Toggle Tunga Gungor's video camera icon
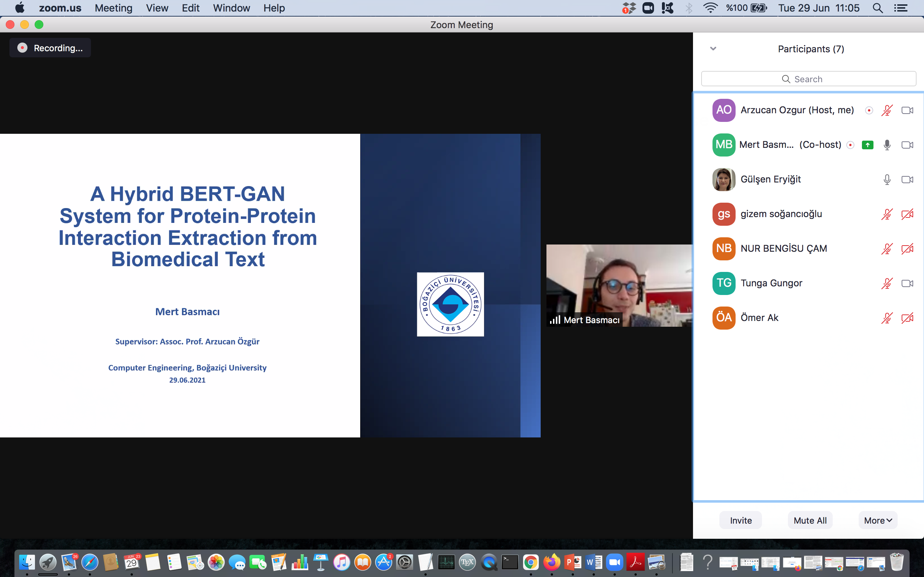The image size is (924, 577). [x=907, y=283]
